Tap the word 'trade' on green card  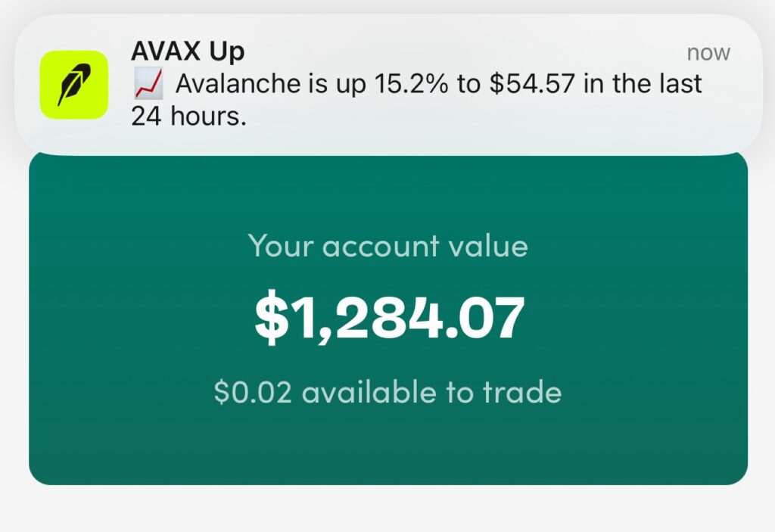522,392
